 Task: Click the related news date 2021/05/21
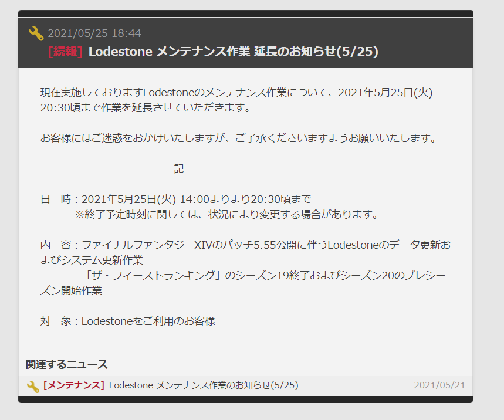tap(439, 385)
